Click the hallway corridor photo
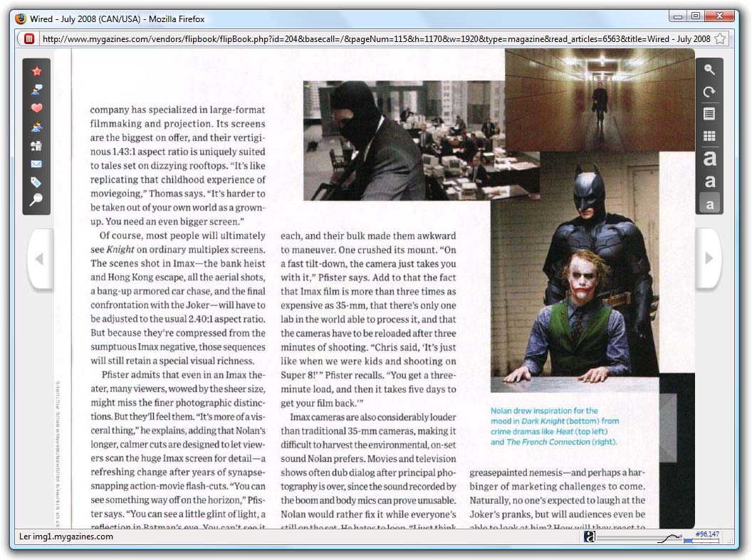 pyautogui.click(x=600, y=100)
